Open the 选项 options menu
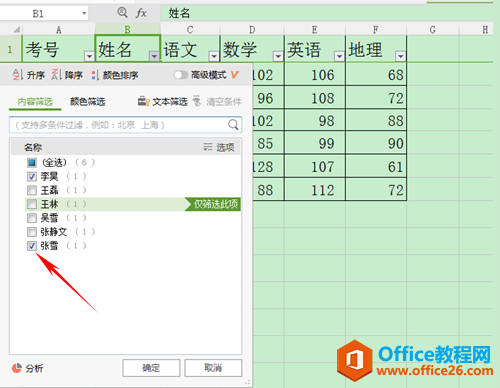 pos(219,147)
